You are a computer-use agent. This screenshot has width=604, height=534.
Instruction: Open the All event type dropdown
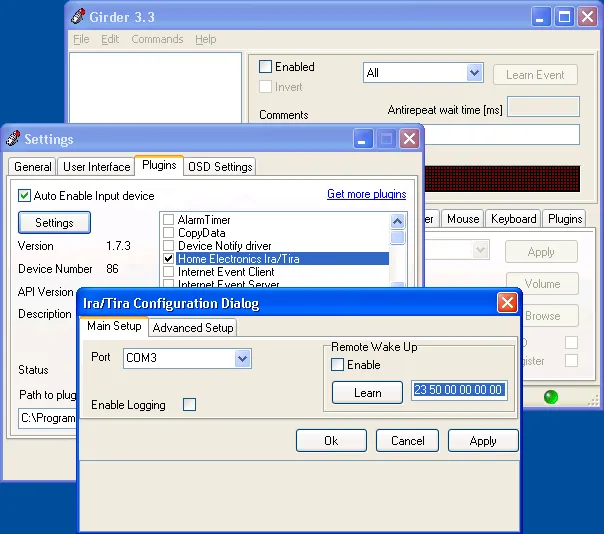475,72
